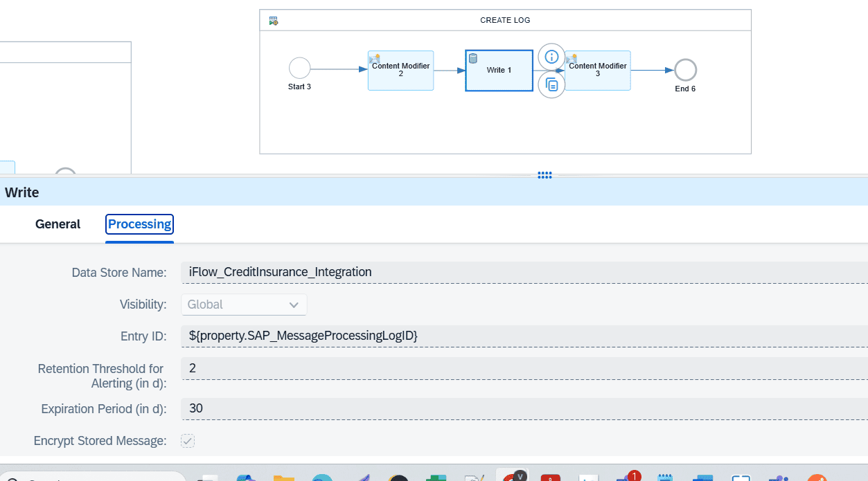Select the Write 1 data store step

pos(499,70)
